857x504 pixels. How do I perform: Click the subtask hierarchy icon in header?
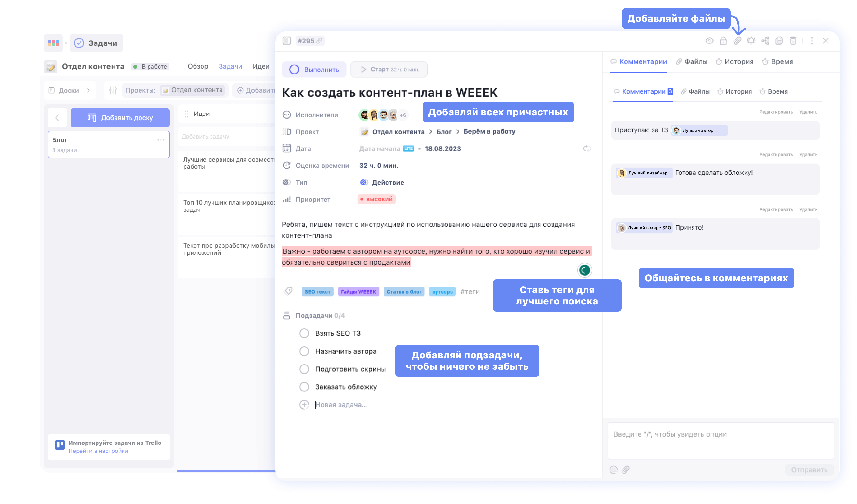point(765,41)
